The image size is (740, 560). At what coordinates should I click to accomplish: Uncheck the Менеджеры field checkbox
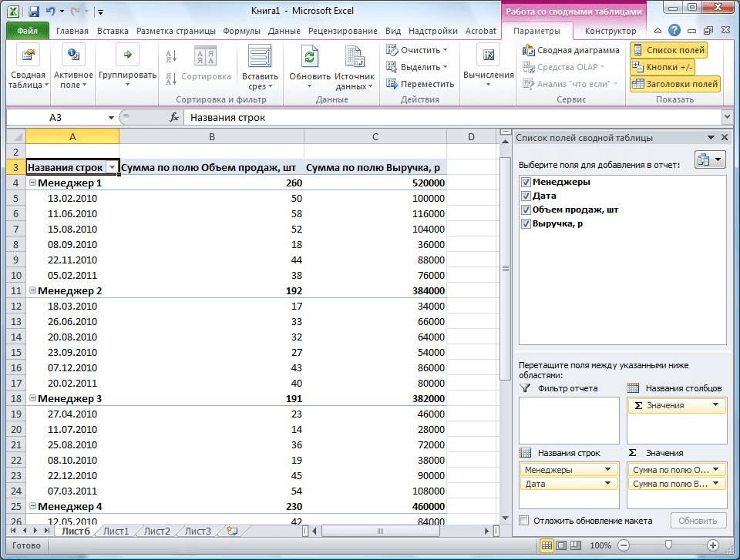[526, 182]
